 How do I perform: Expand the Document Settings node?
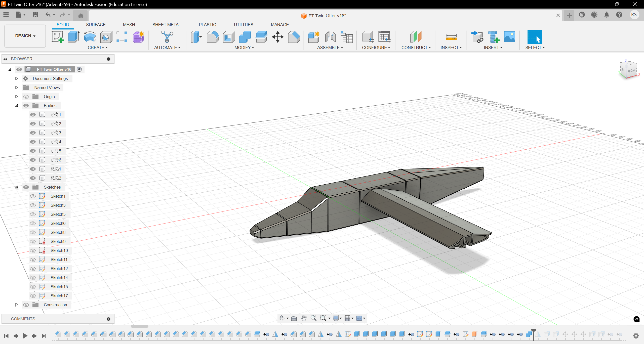click(17, 78)
